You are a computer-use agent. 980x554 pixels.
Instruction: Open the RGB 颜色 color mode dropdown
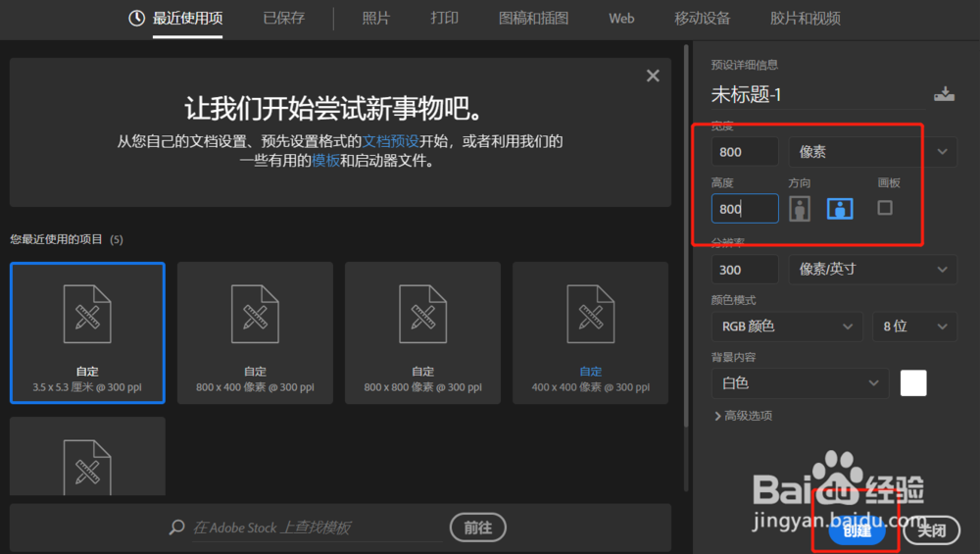point(787,327)
